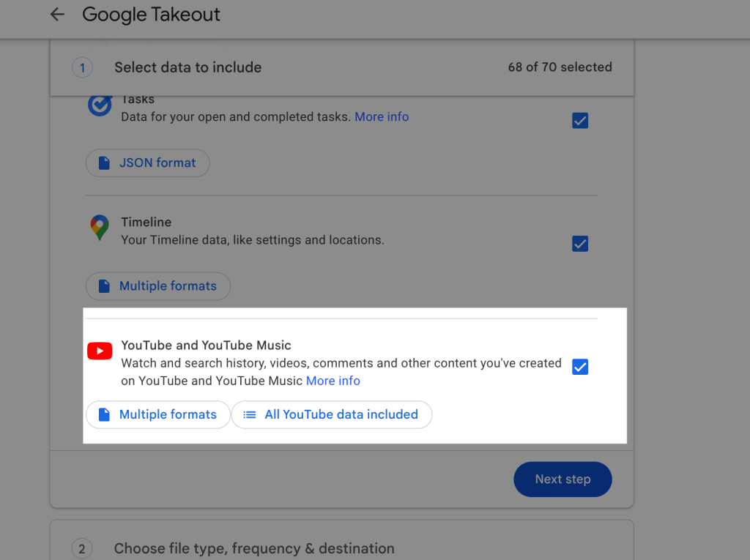
Task: Uncheck the Tasks data checkbox
Action: coord(580,120)
